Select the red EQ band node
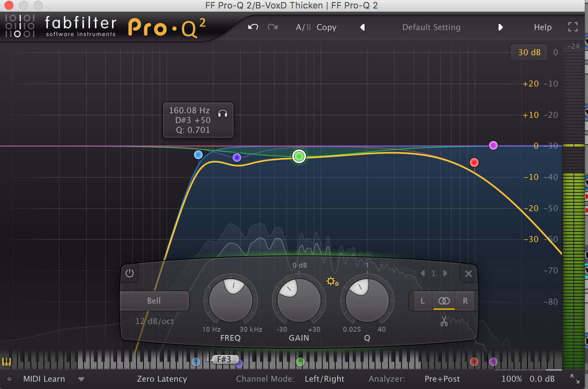Screen dimensions: 588x389 pyautogui.click(x=474, y=162)
